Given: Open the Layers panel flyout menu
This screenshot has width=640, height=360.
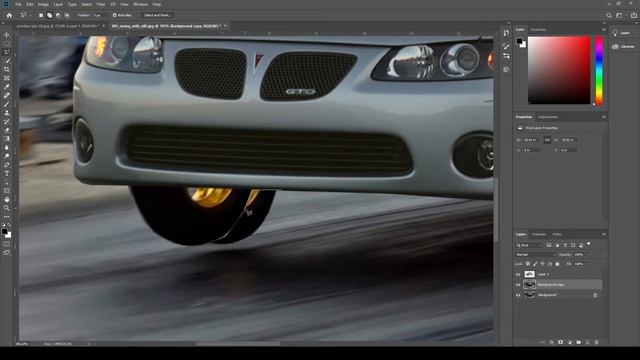Looking at the screenshot, I should pos(604,234).
